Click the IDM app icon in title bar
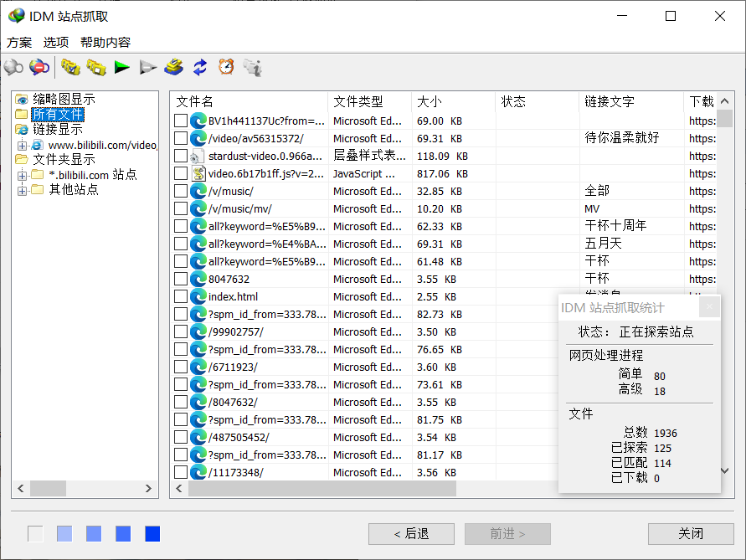The image size is (746, 560). pos(17,16)
